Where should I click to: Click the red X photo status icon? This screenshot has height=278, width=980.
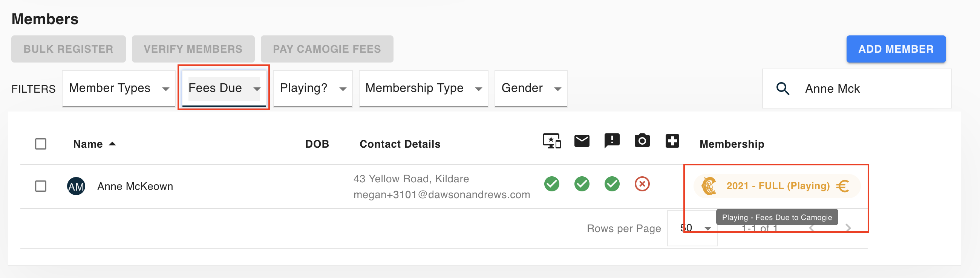click(x=642, y=184)
